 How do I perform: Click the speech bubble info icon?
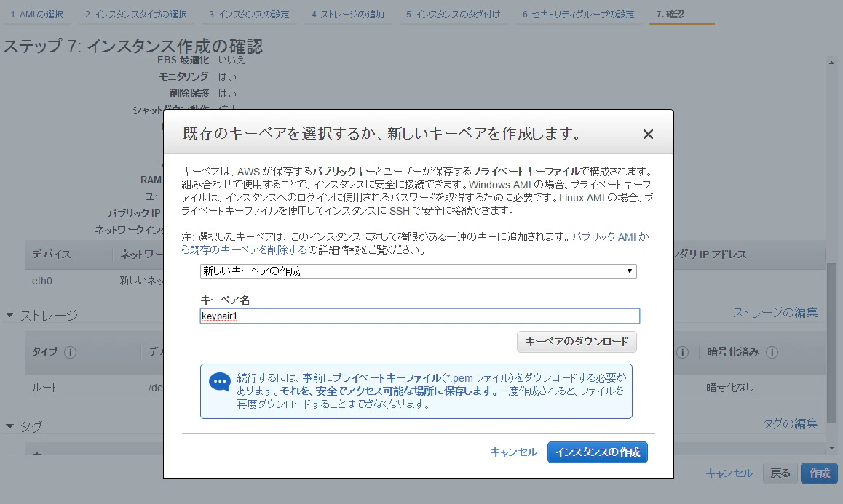(x=219, y=383)
